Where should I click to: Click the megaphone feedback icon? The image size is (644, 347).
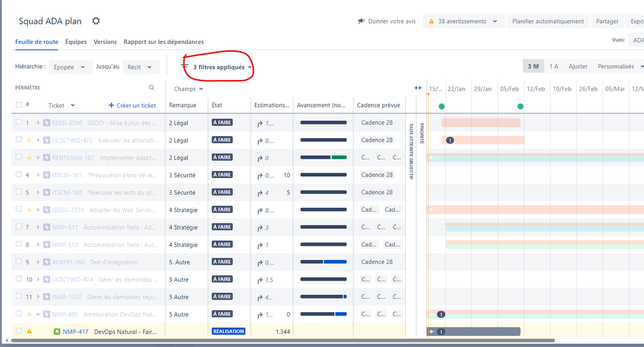pos(361,21)
